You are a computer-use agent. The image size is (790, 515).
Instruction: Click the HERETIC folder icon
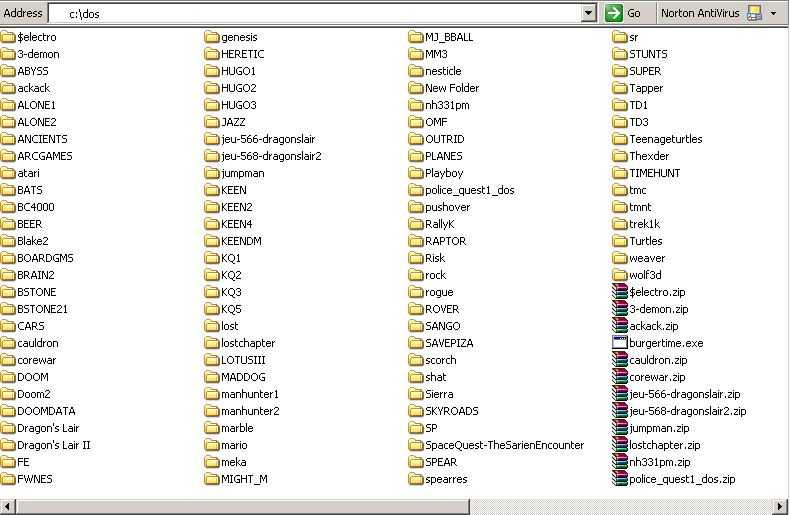pyautogui.click(x=212, y=54)
